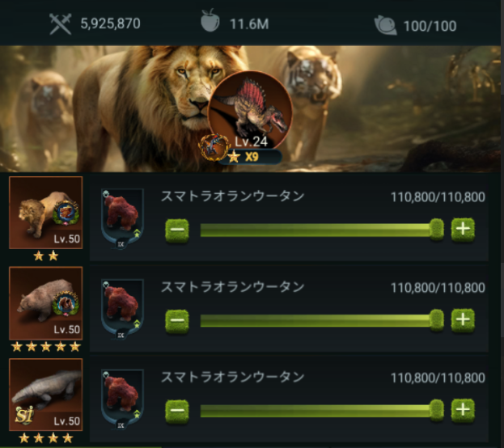The width and height of the screenshot is (504, 448).
Task: Click the first row troop amount slider
Action: (x=322, y=230)
